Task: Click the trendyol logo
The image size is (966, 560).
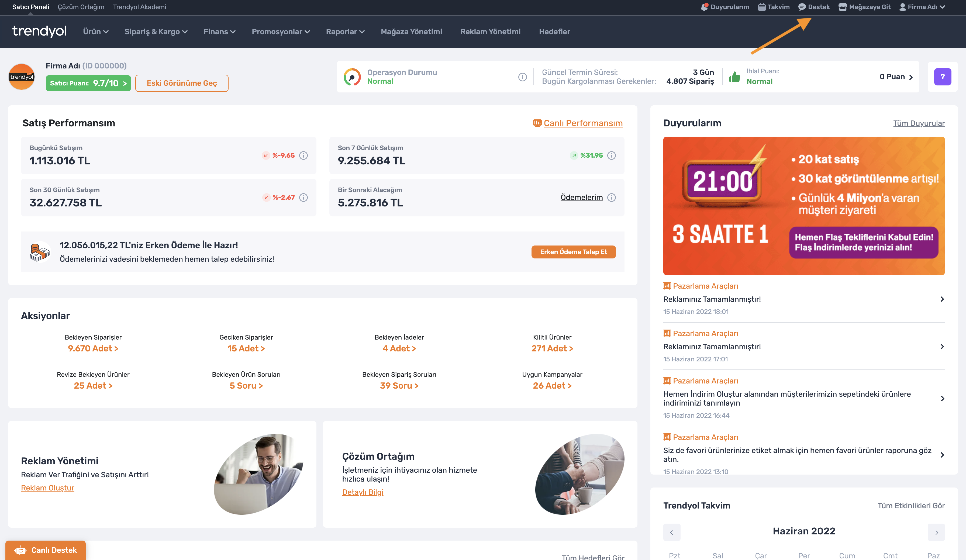Action: point(39,31)
